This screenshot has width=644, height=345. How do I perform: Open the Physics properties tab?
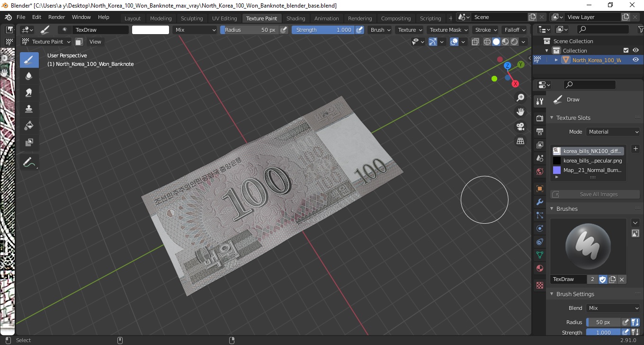(539, 228)
